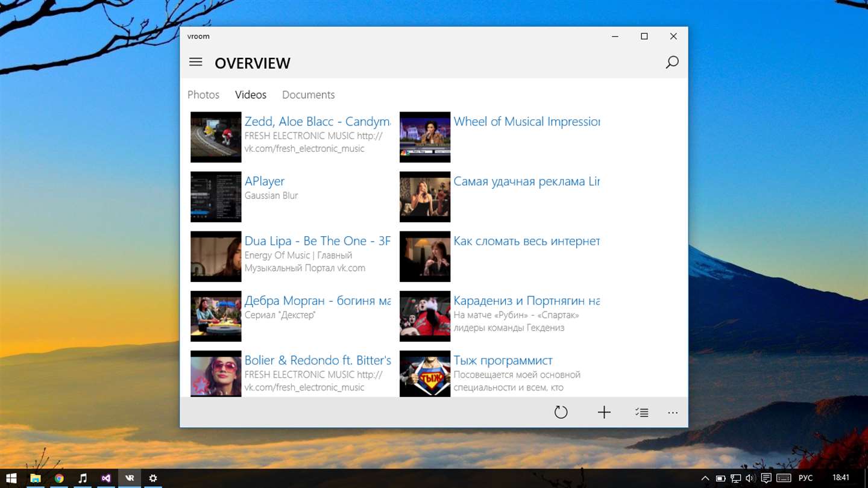
Task: Click the APlayer video thumbnail
Action: [x=216, y=196]
